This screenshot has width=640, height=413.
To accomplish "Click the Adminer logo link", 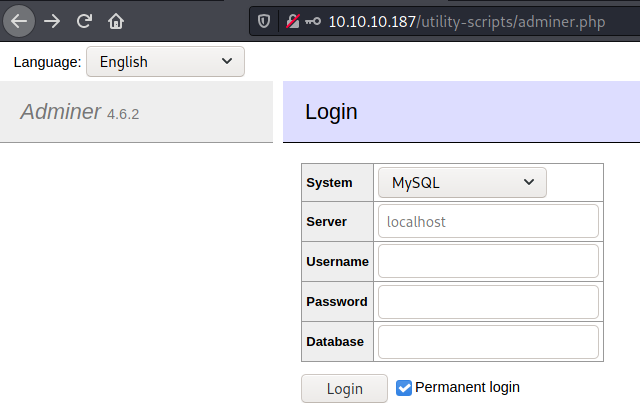I will point(60,112).
